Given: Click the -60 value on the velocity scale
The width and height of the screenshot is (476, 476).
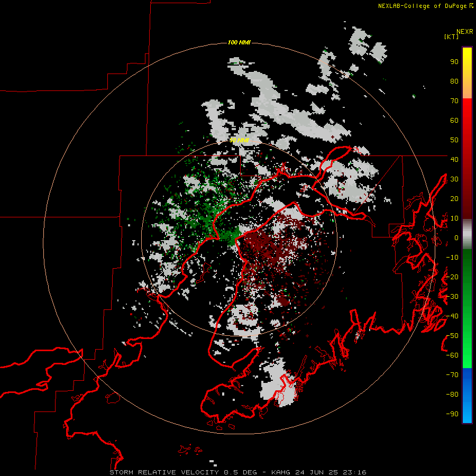Looking at the screenshot, I should (452, 355).
